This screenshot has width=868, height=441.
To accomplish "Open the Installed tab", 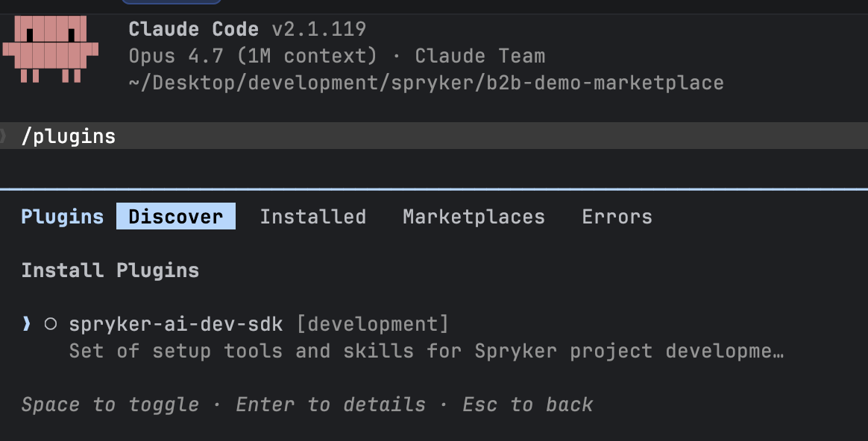I will point(312,217).
